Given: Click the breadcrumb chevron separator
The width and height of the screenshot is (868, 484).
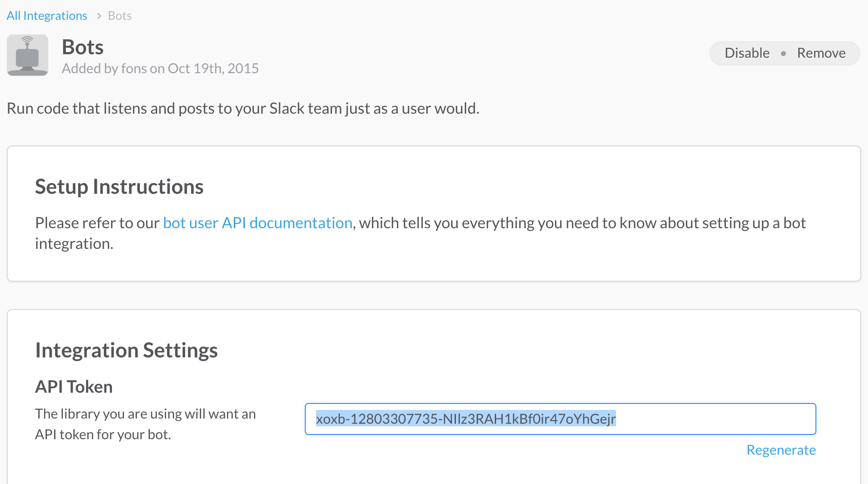Looking at the screenshot, I should [x=99, y=16].
